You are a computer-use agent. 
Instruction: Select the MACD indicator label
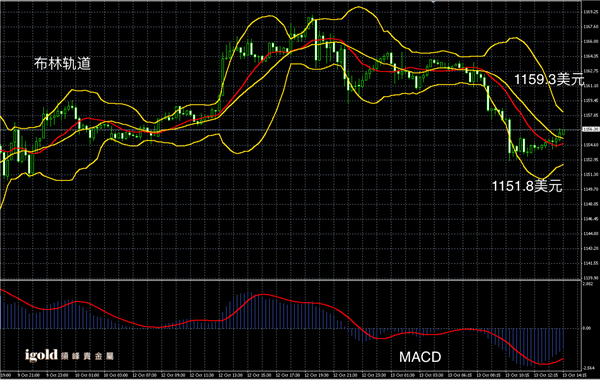coord(420,357)
